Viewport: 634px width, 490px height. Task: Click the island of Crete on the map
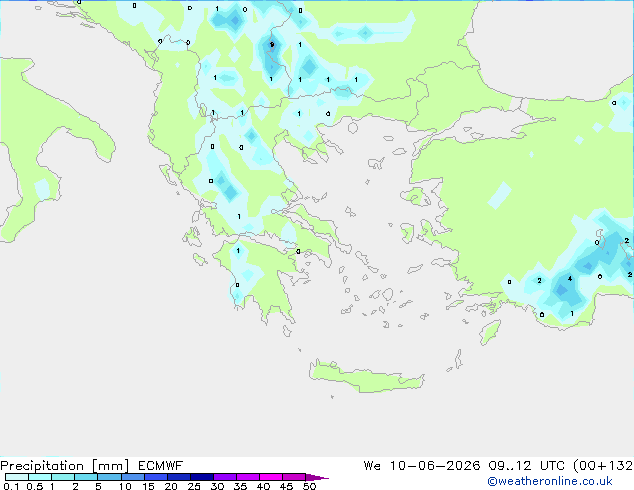[366, 376]
